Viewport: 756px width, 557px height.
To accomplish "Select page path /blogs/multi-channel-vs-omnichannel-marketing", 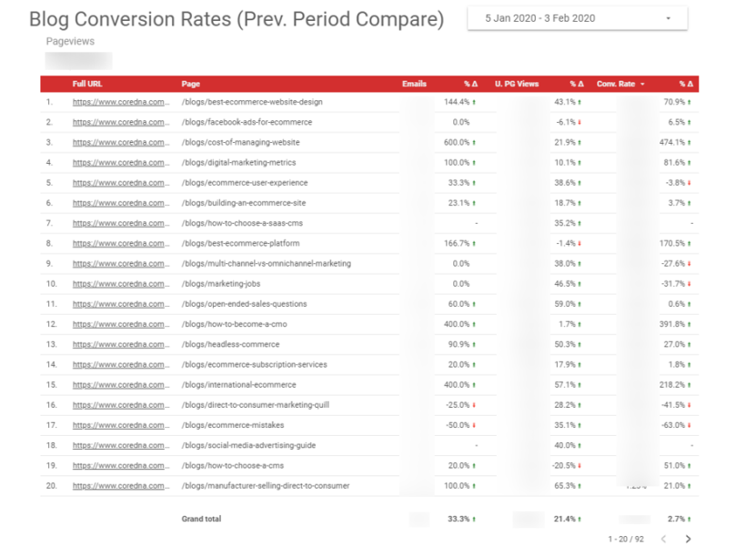I will click(x=267, y=264).
